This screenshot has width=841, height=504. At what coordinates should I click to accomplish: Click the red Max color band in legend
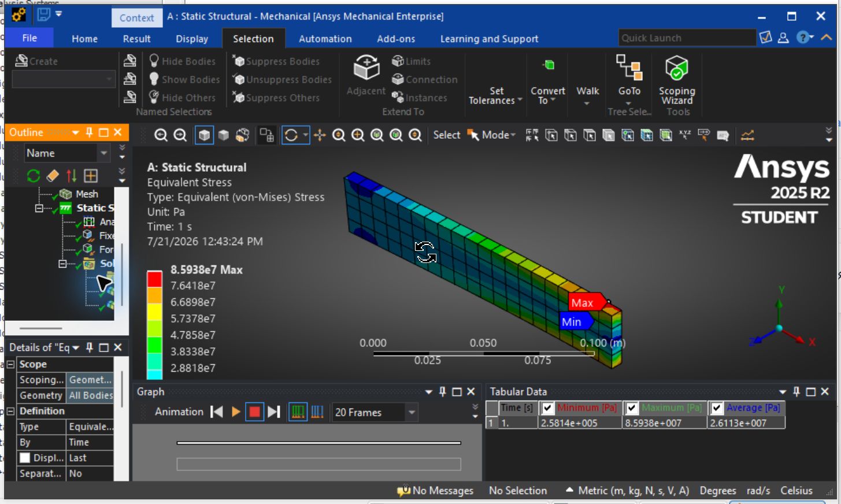pyautogui.click(x=154, y=279)
